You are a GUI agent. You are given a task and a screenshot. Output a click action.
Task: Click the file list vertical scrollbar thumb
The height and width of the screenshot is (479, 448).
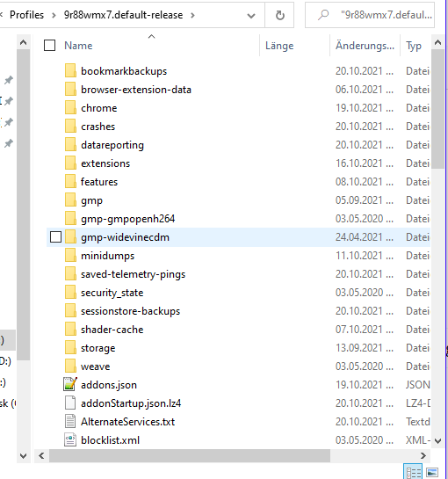coord(437,109)
